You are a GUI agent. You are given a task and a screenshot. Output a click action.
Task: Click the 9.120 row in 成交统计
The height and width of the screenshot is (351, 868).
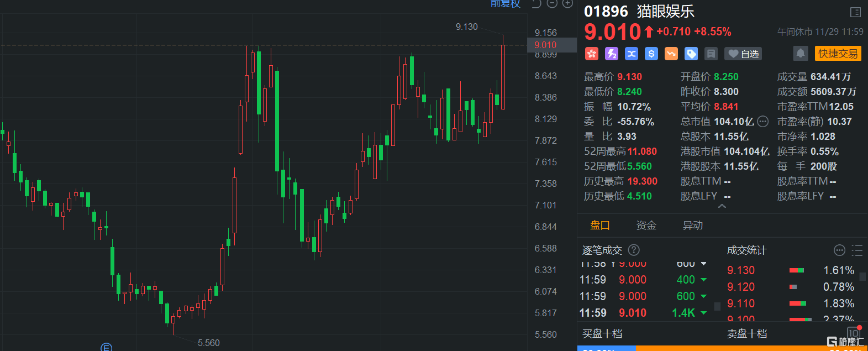pyautogui.click(x=791, y=287)
